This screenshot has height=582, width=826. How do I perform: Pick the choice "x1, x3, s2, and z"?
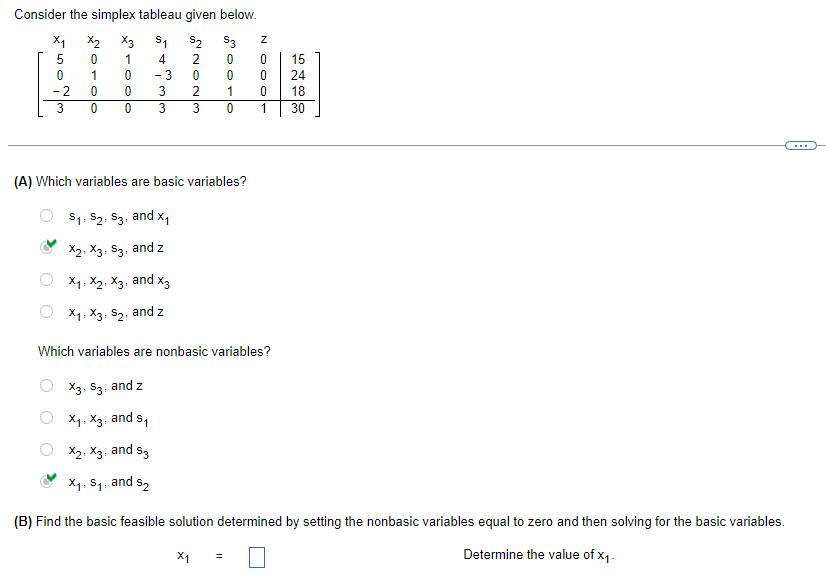(x=46, y=311)
